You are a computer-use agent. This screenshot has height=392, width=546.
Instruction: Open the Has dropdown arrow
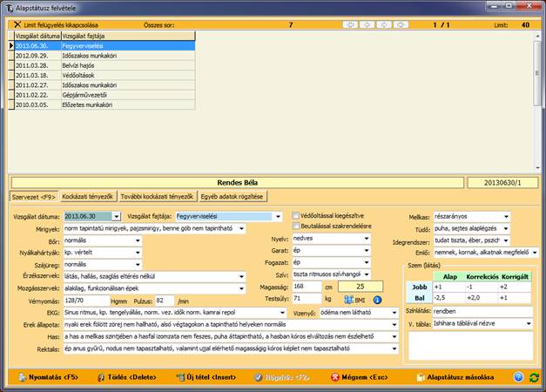coord(394,336)
